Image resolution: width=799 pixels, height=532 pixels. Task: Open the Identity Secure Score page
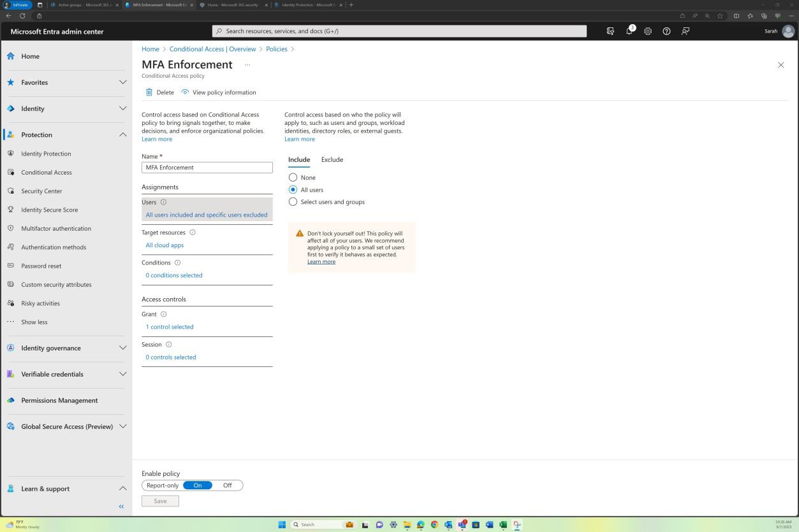coord(50,209)
